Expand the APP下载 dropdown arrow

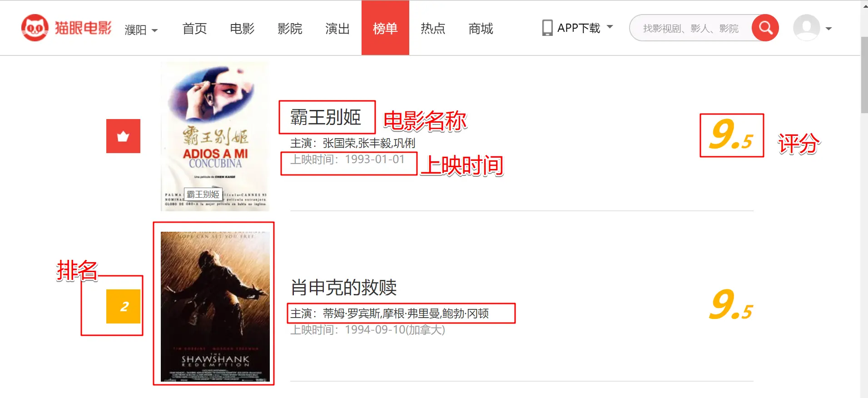[x=610, y=27]
